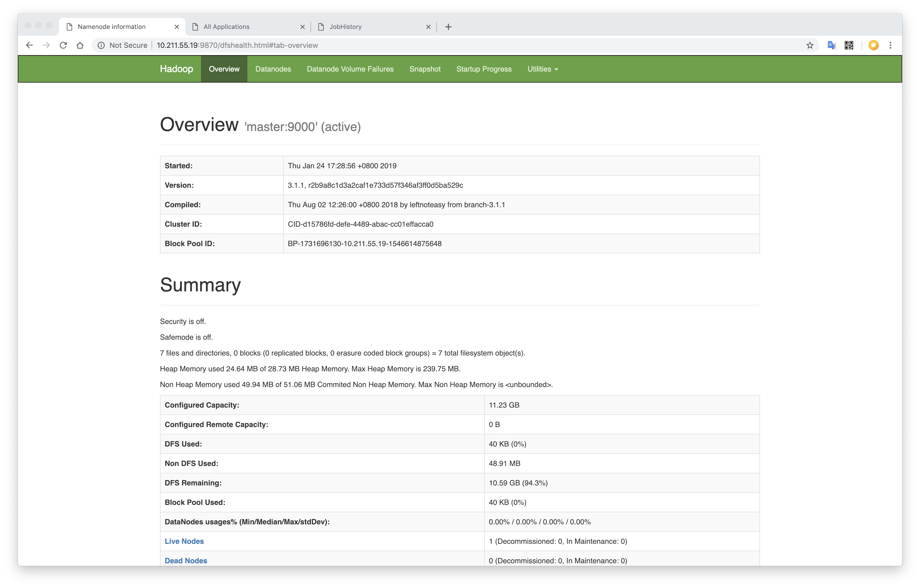This screenshot has width=920, height=588.
Task: Click the DataNodes usages% row label
Action: click(x=247, y=522)
